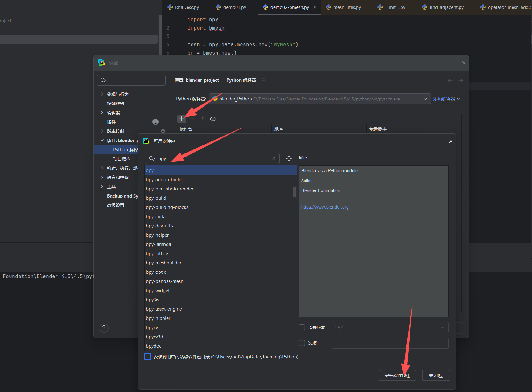This screenshot has height=392, width=532.
Task: Open the help question mark button
Action: coord(104,328)
